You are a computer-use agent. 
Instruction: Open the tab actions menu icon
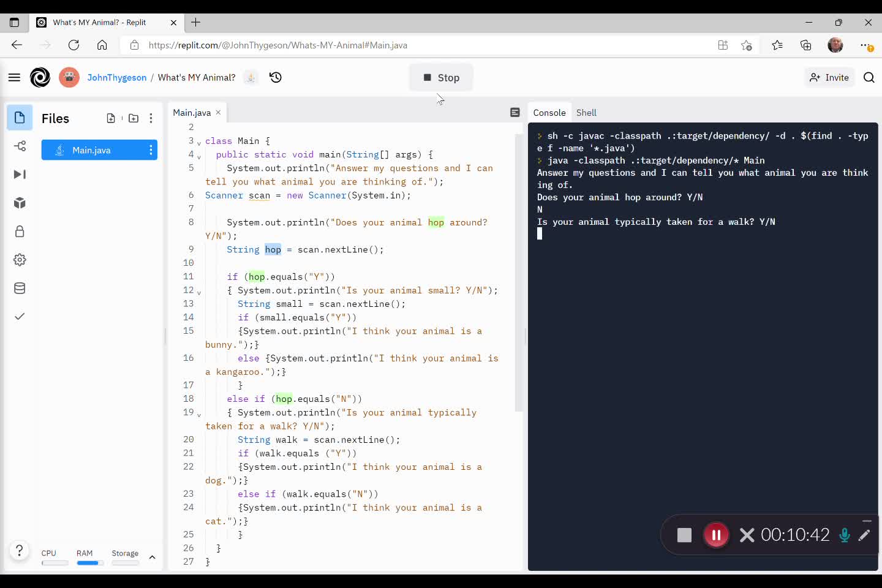point(14,22)
